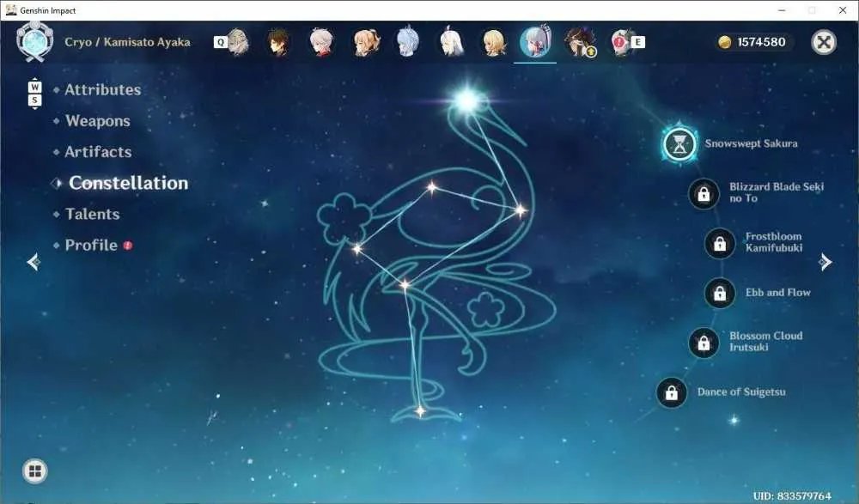This screenshot has height=504, width=859.
Task: View the locked Ebb and Flow constellation
Action: pos(719,293)
